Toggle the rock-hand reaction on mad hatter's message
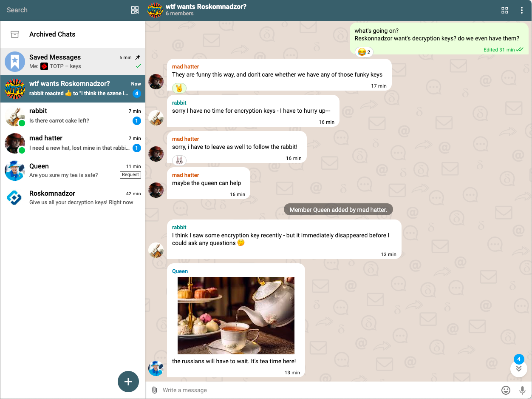This screenshot has width=532, height=399. pos(179,88)
